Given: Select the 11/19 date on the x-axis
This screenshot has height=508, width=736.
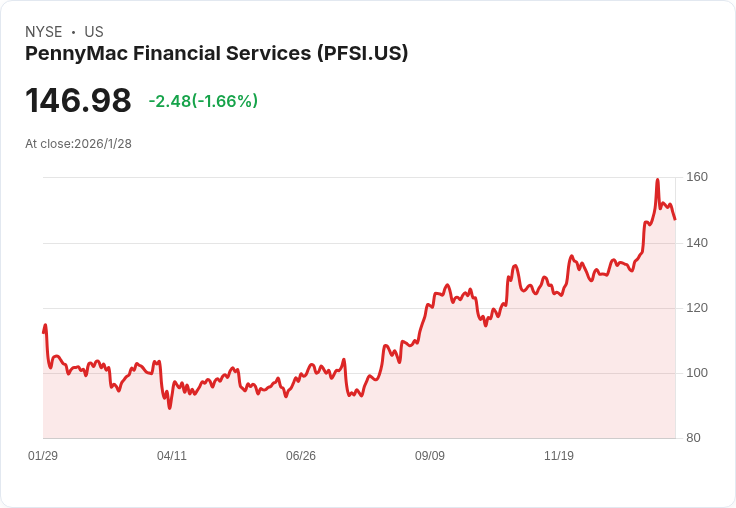Looking at the screenshot, I should pyautogui.click(x=559, y=456).
